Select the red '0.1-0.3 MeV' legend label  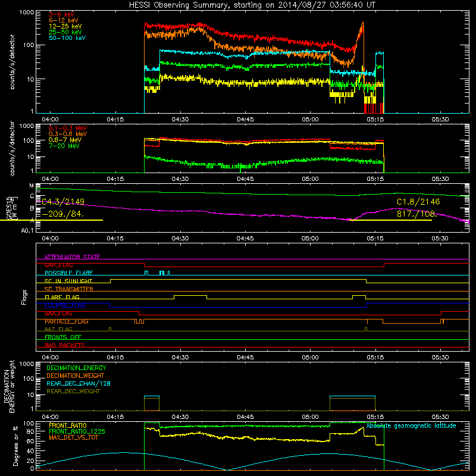click(68, 128)
